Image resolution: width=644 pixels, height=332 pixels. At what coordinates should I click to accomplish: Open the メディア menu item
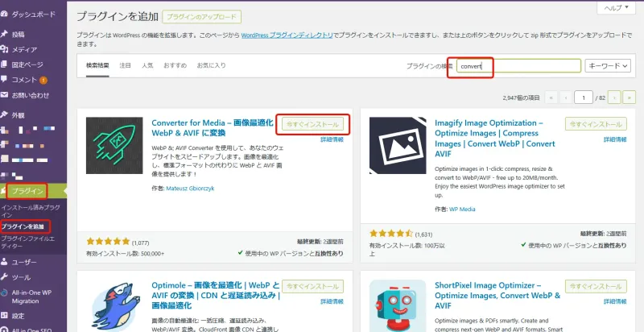24,49
